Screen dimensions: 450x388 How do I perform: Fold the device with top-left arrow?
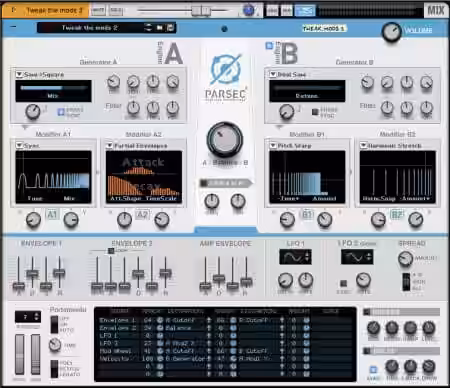coord(13,10)
